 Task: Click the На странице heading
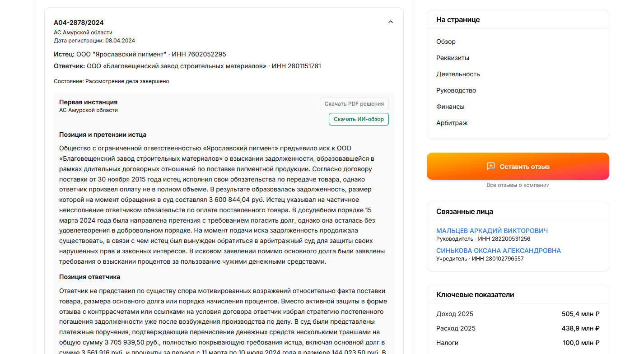458,20
